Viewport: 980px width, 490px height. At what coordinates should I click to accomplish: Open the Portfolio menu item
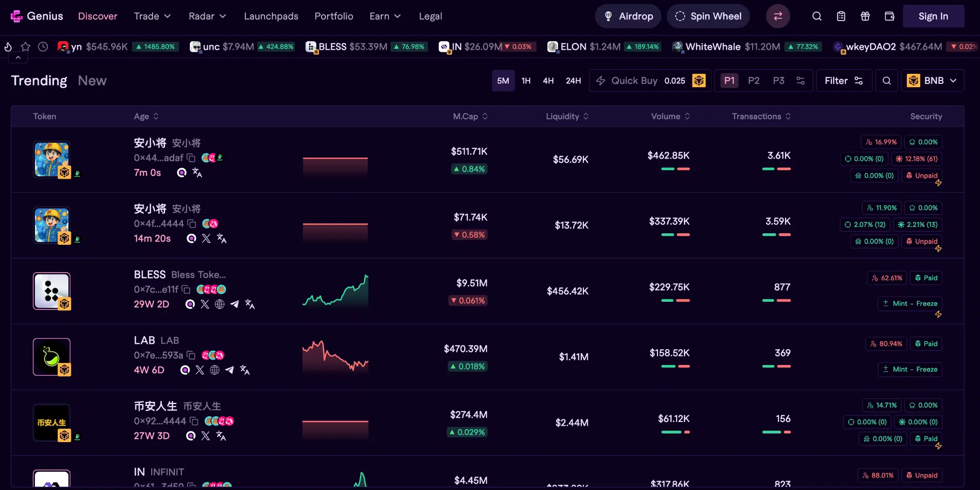[334, 16]
